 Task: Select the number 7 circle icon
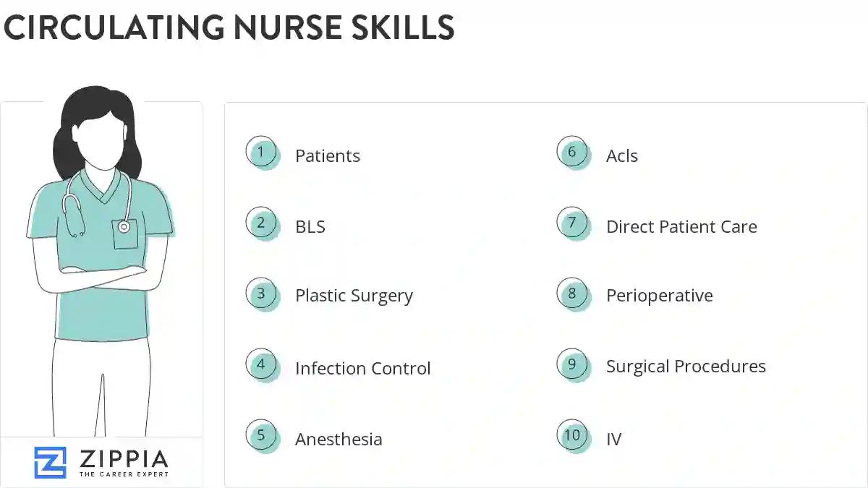(x=572, y=223)
